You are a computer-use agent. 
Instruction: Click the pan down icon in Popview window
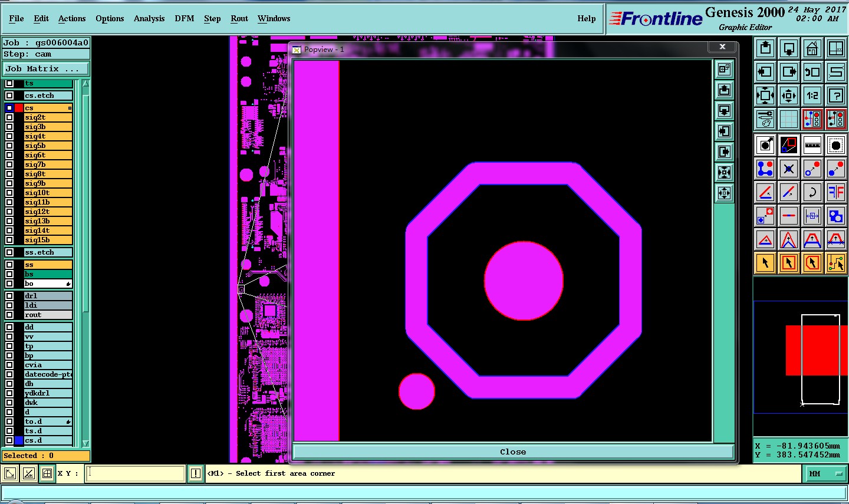[725, 111]
